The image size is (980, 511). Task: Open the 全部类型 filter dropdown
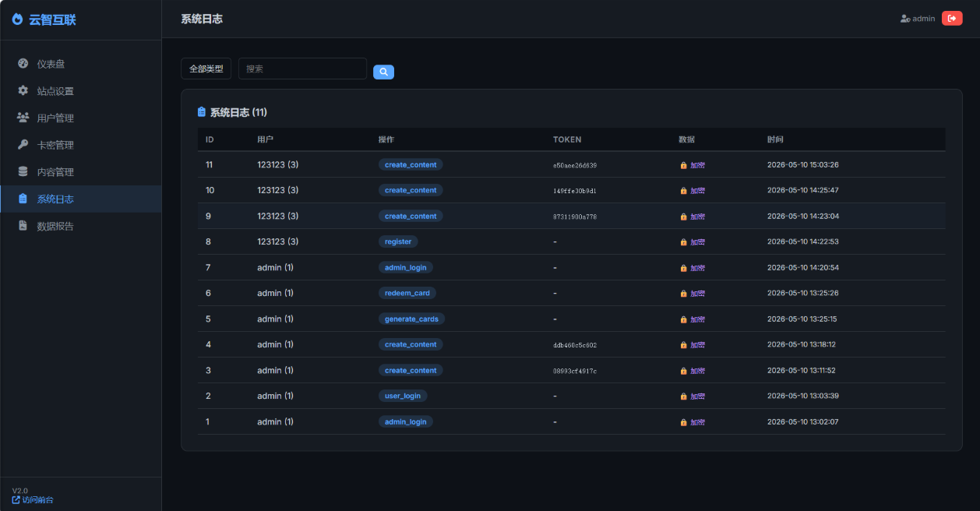206,69
